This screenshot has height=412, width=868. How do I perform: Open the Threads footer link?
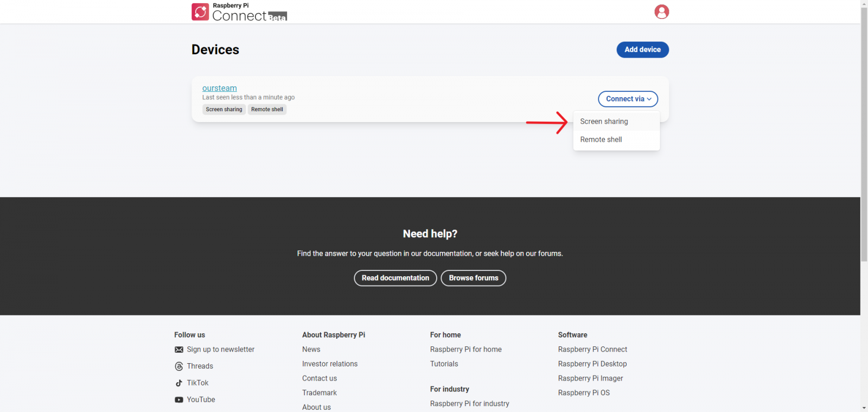[x=200, y=366]
